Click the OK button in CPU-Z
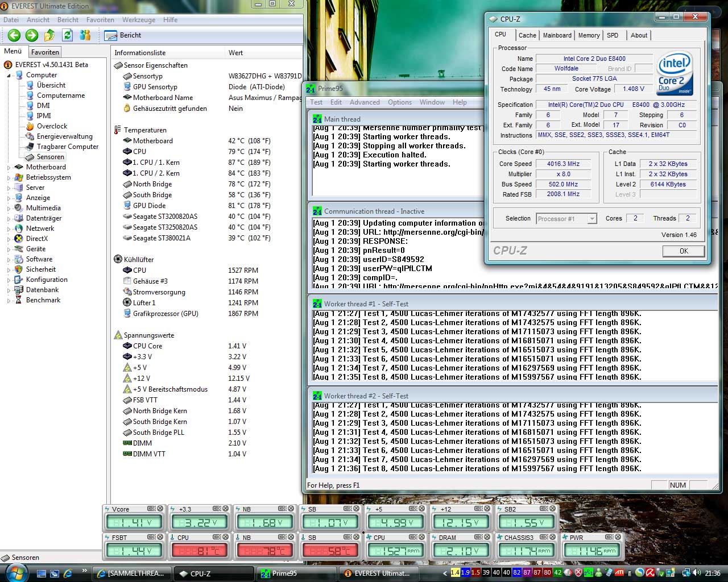Viewport: 728px width, 582px height. [683, 251]
